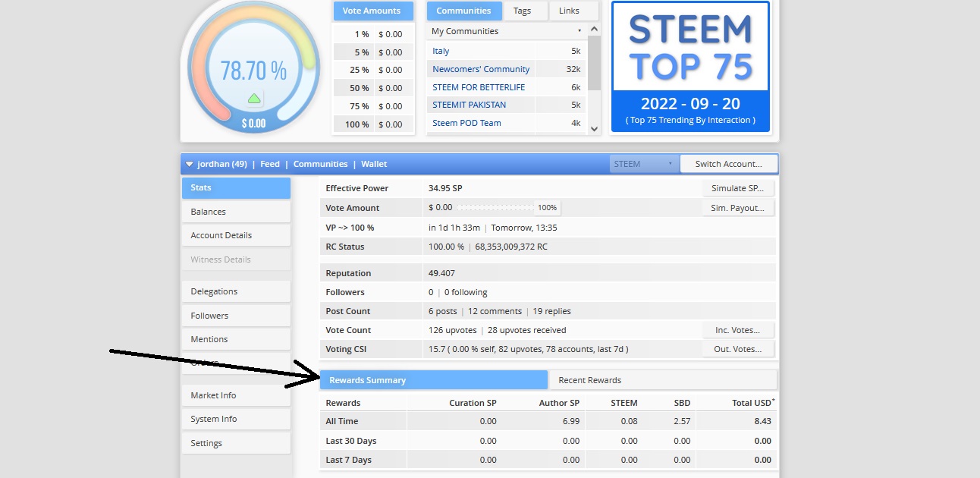Switch to the Communities tab

click(463, 11)
